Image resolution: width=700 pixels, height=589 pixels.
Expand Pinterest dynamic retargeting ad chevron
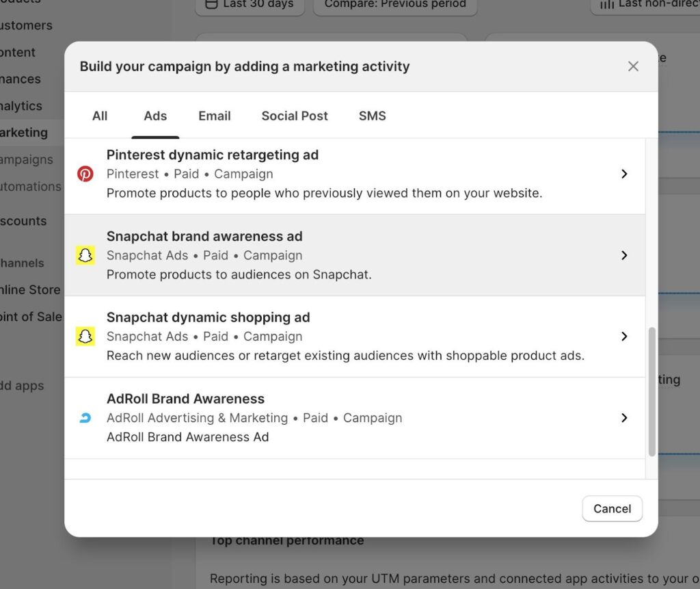point(623,174)
